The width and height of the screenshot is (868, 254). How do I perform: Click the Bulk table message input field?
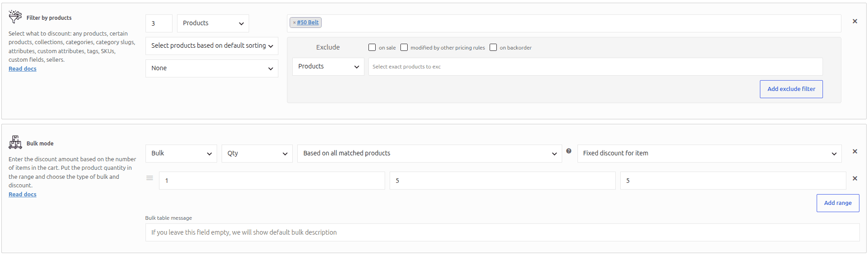coord(502,232)
